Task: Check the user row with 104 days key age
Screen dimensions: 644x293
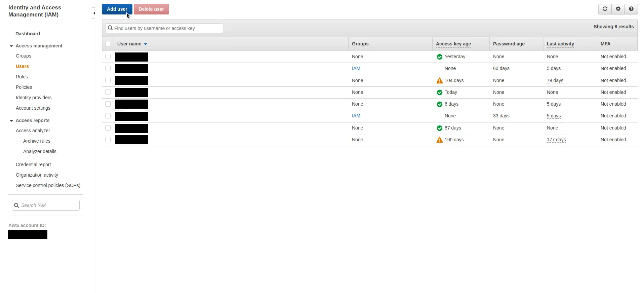Action: pyautogui.click(x=108, y=80)
